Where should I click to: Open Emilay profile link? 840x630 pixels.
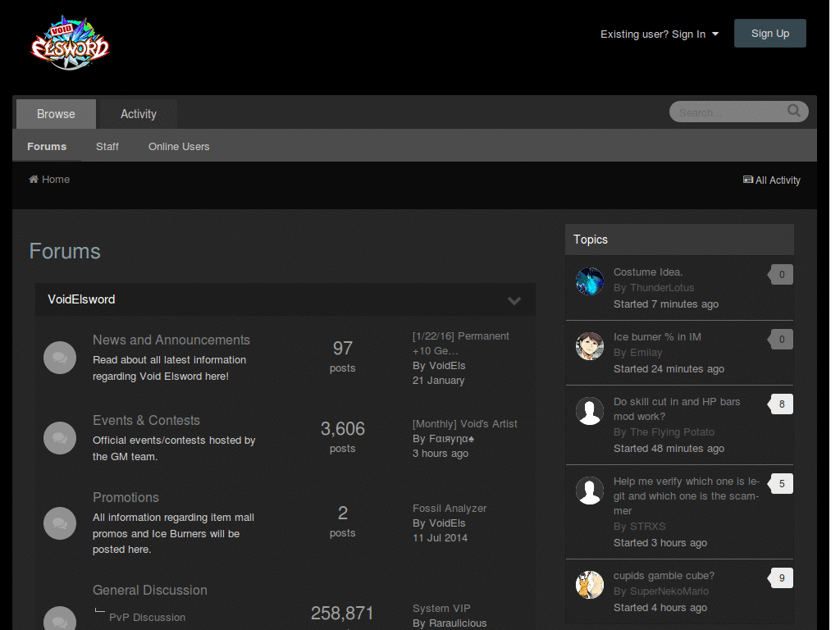click(x=646, y=353)
